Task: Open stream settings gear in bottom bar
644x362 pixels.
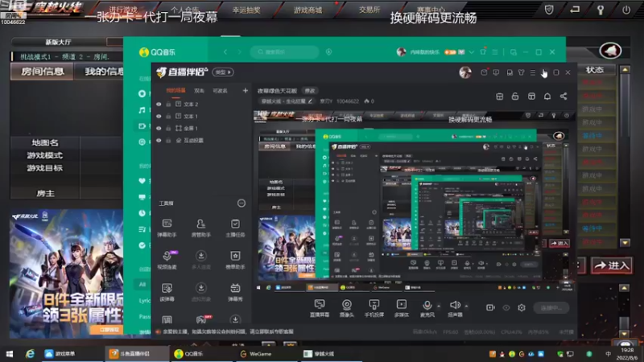Action: (x=522, y=307)
